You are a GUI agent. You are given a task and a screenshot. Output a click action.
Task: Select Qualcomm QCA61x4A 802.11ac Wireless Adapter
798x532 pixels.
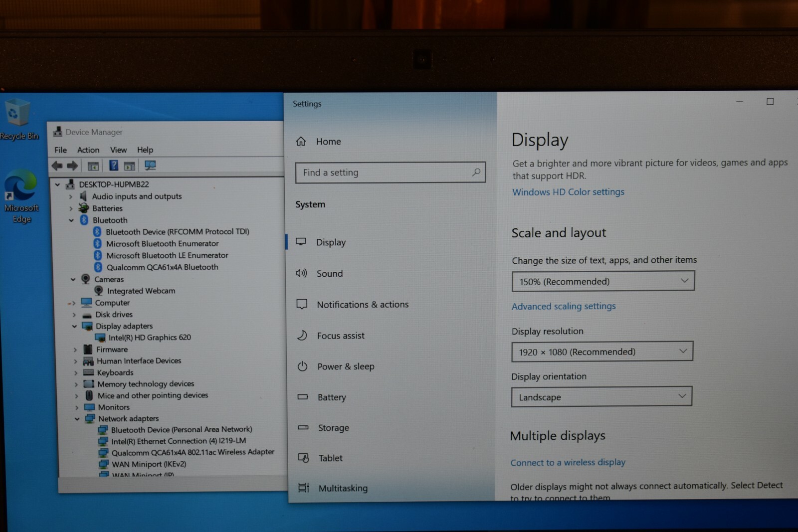pyautogui.click(x=193, y=452)
